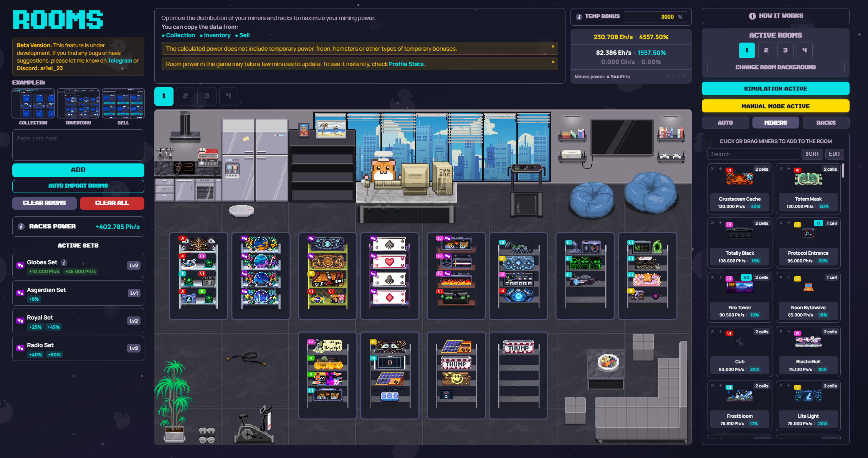Click the Edit button for miners
This screenshot has width=868, height=458.
834,154
